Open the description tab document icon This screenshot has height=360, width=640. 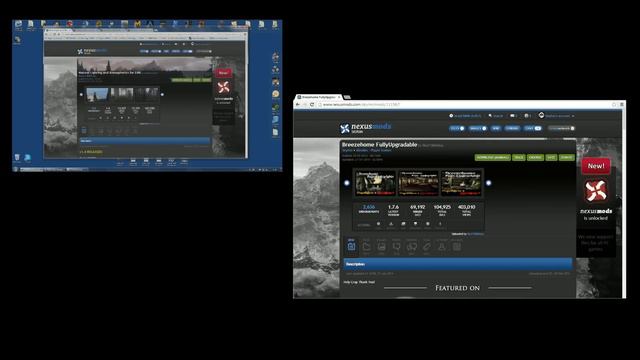pyautogui.click(x=351, y=246)
